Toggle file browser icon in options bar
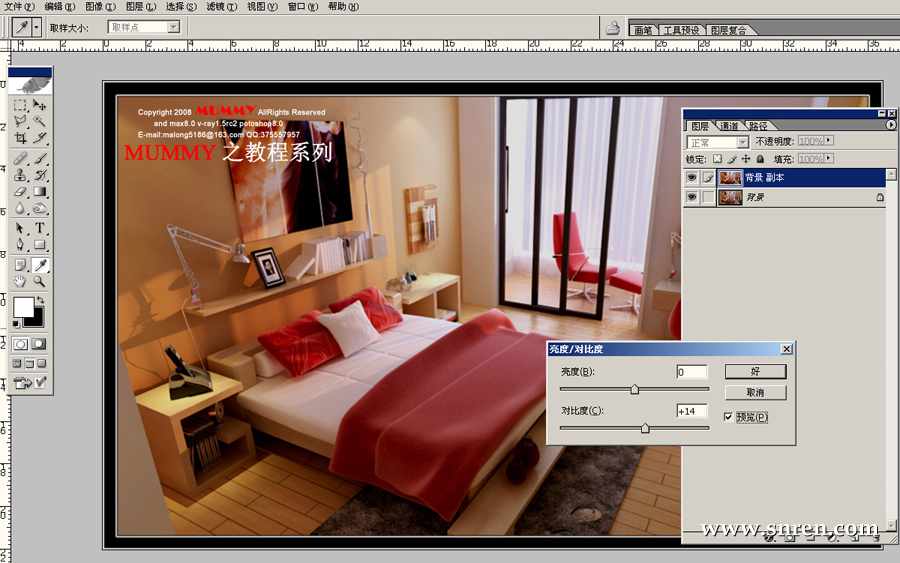 pos(613,28)
